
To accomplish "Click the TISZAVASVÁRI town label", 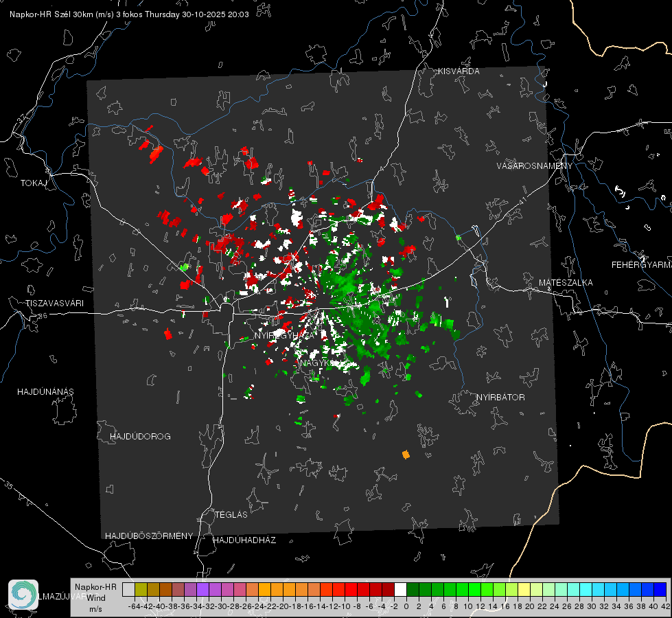I will [54, 304].
